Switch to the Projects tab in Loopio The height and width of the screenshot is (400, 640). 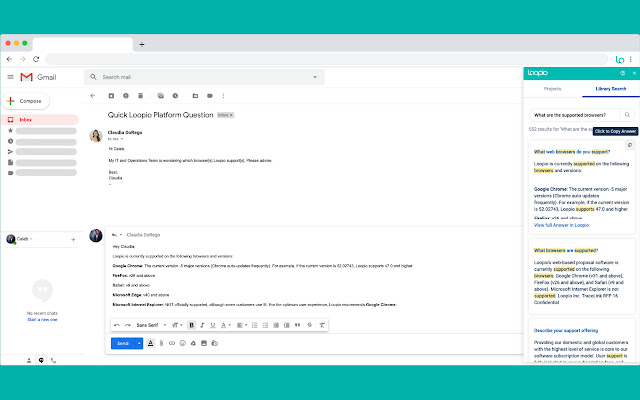coord(552,89)
